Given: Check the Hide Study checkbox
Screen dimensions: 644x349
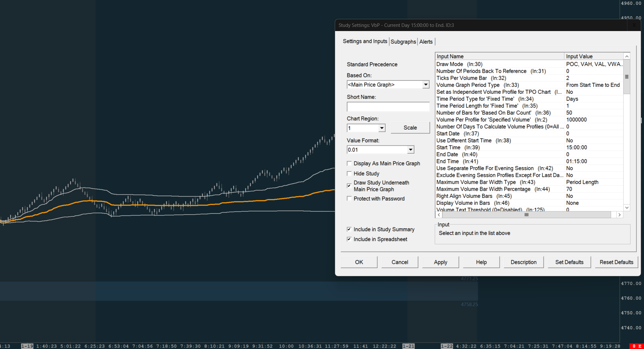Looking at the screenshot, I should 349,174.
